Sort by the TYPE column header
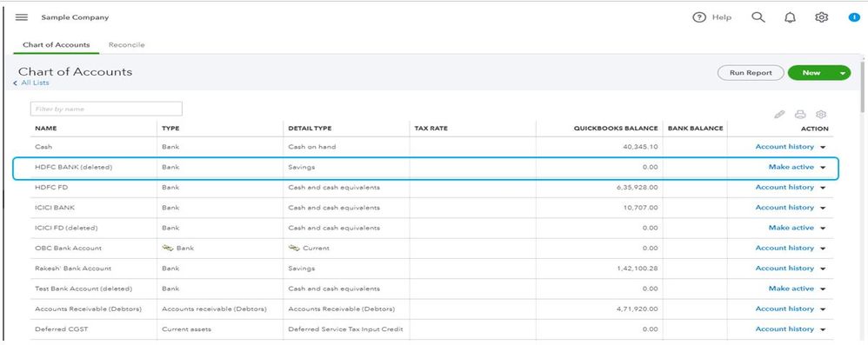The width and height of the screenshot is (868, 345). click(170, 129)
